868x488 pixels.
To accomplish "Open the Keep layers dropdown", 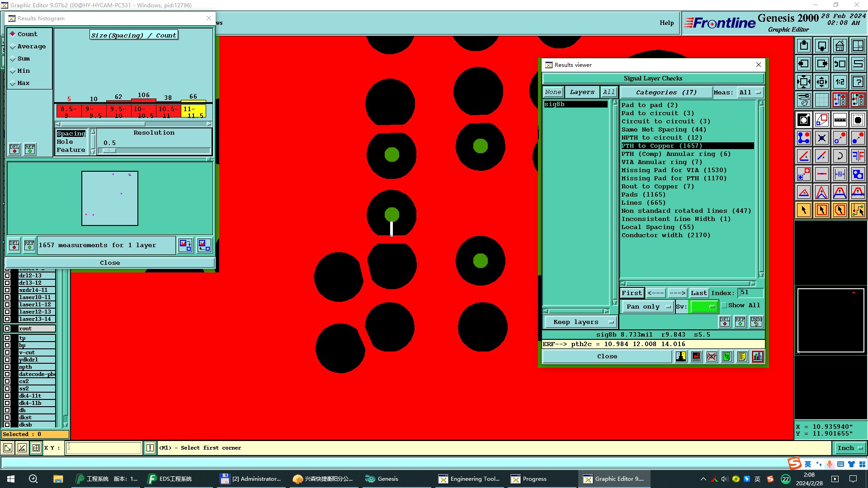I will (580, 322).
